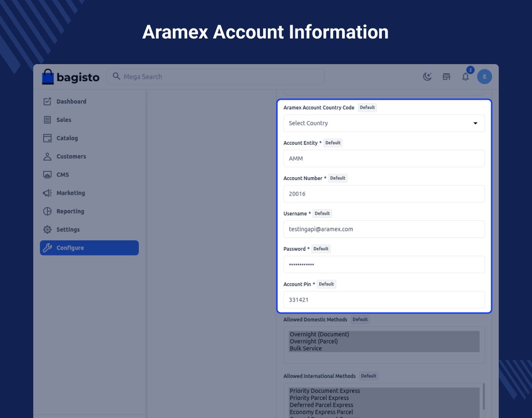Click the Mega Search magnifier icon
532x418 pixels.
(x=116, y=76)
